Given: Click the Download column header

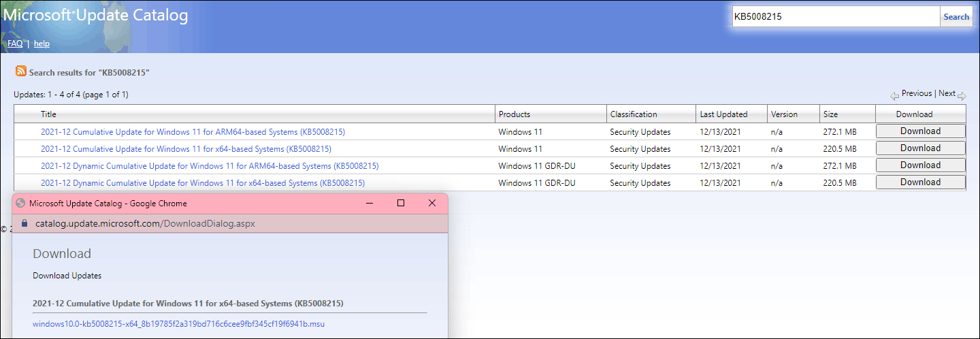Looking at the screenshot, I should pyautogui.click(x=914, y=114).
